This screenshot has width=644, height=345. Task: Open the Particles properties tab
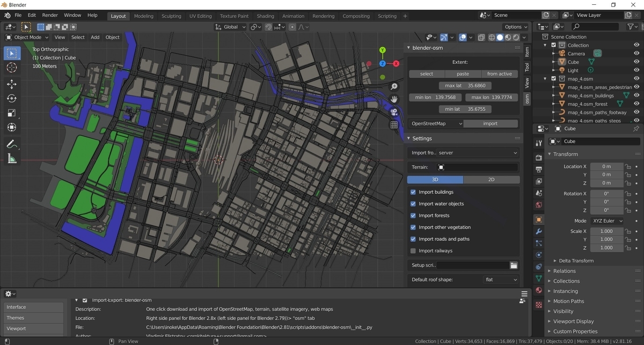pos(539,243)
